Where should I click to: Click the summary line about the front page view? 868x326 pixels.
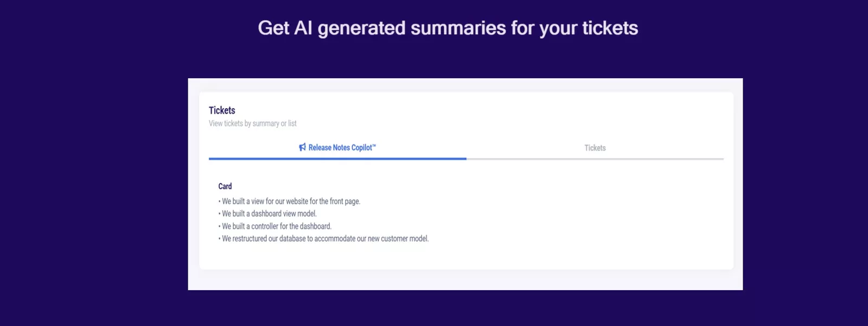pos(291,201)
